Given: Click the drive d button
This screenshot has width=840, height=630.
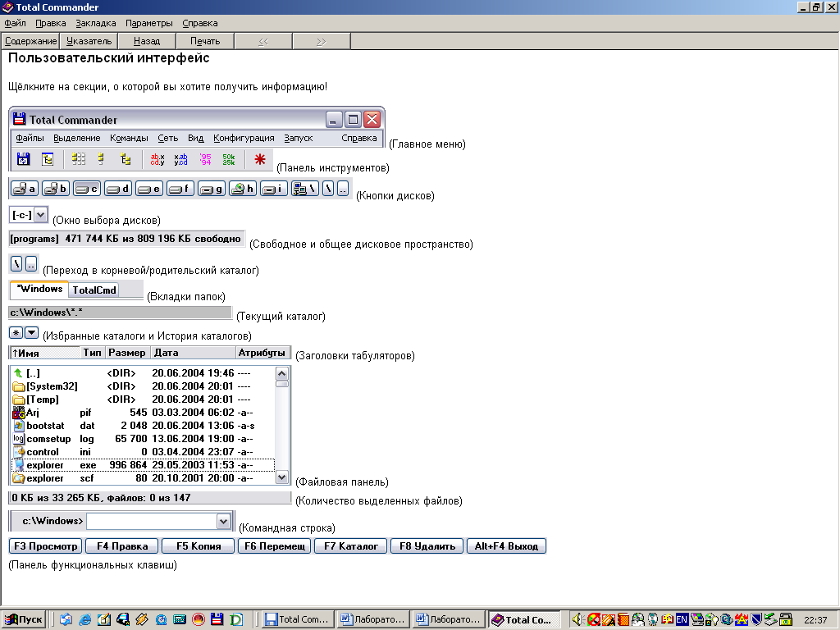Looking at the screenshot, I should (118, 189).
